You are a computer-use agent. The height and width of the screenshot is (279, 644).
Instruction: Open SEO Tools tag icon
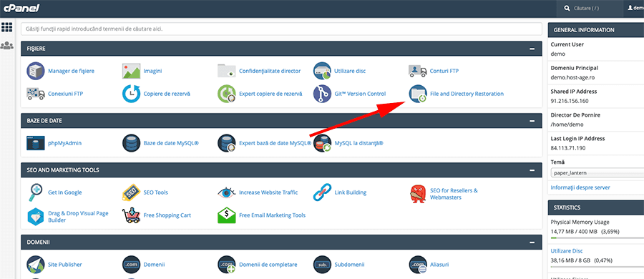coord(132,192)
